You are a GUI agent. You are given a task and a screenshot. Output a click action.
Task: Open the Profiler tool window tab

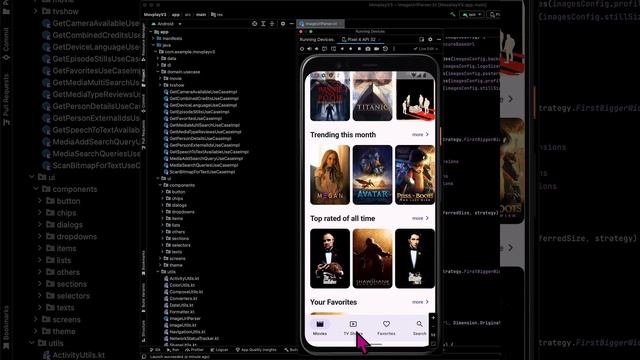tap(194, 350)
